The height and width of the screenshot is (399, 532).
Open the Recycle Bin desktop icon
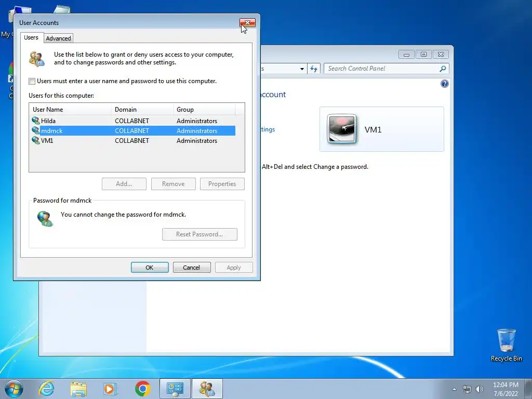[506, 345]
